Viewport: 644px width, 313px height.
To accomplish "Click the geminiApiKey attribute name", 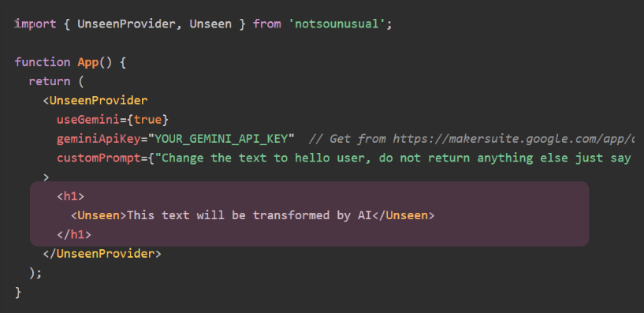I will click(99, 140).
